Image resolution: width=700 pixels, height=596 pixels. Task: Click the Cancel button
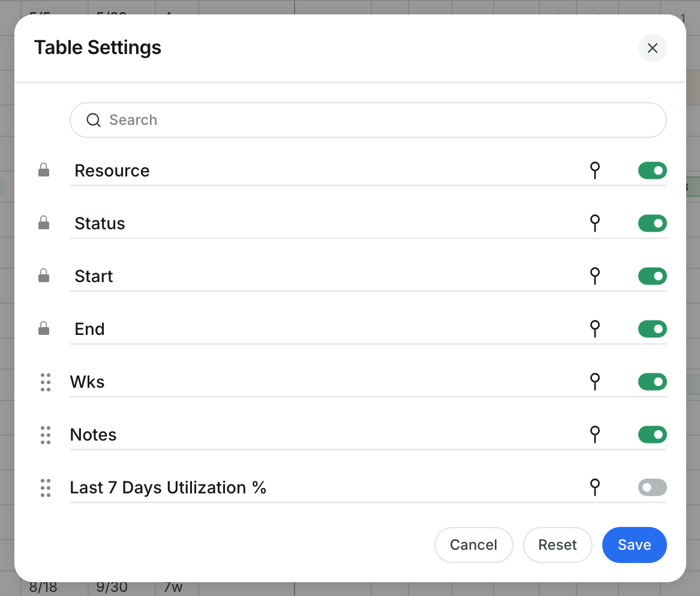click(473, 544)
